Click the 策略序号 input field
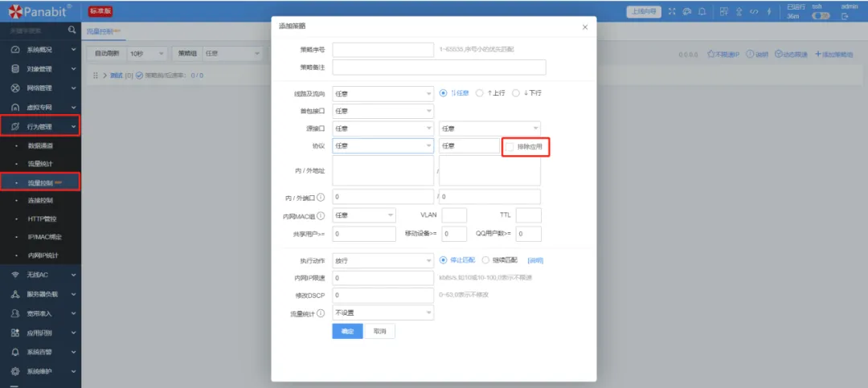Viewport: 868px width, 388px height. pos(383,50)
